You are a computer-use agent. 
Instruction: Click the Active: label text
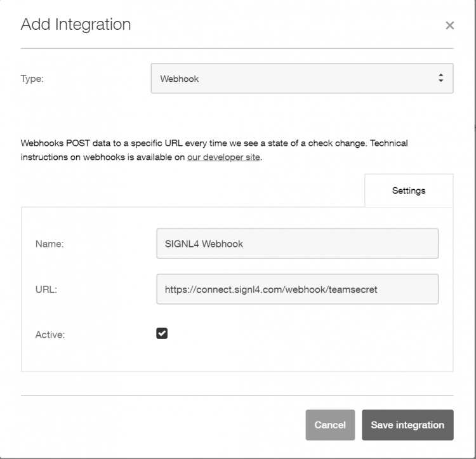click(x=50, y=335)
